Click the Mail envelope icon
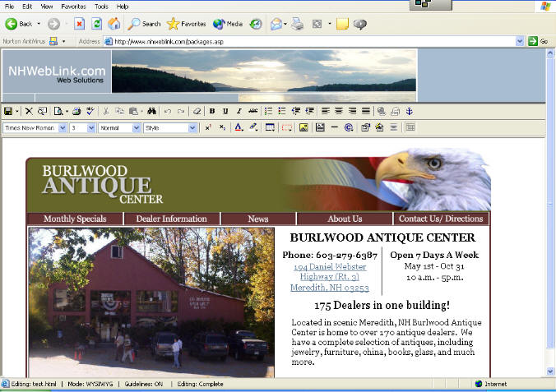 click(x=276, y=24)
